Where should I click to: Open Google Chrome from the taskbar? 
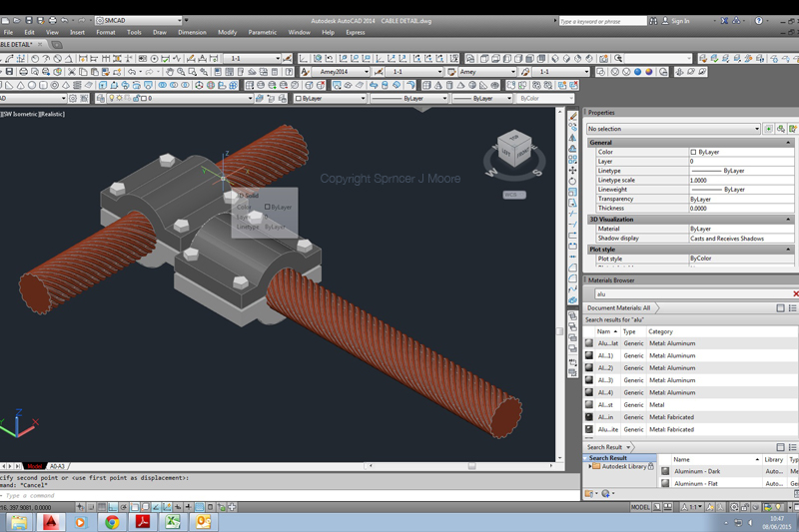[111, 521]
